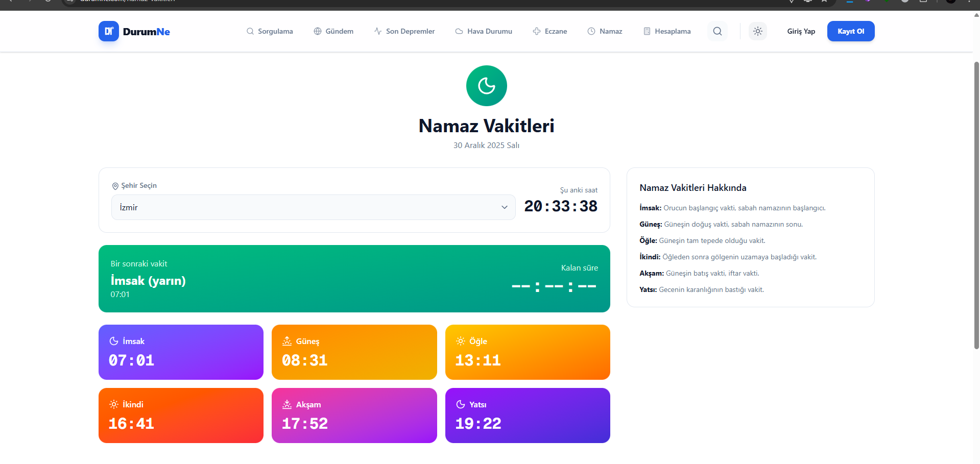
Task: Click the 'Namaz Vakitleri Hakkında' heading
Action: [693, 188]
